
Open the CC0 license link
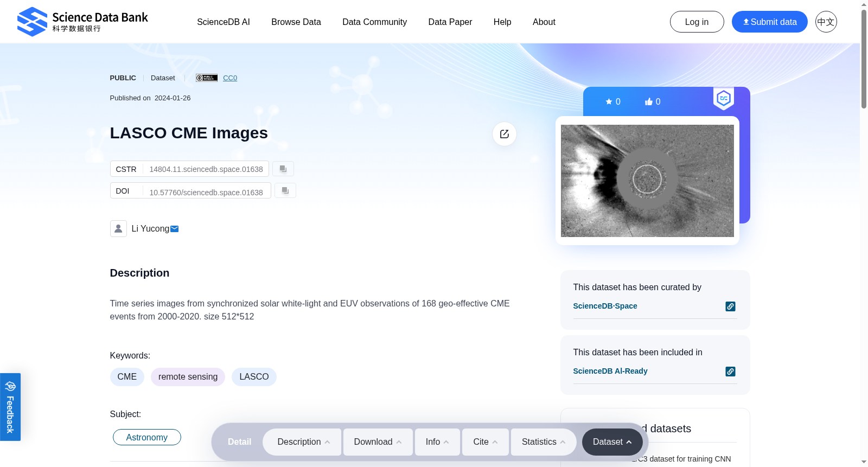(x=230, y=78)
